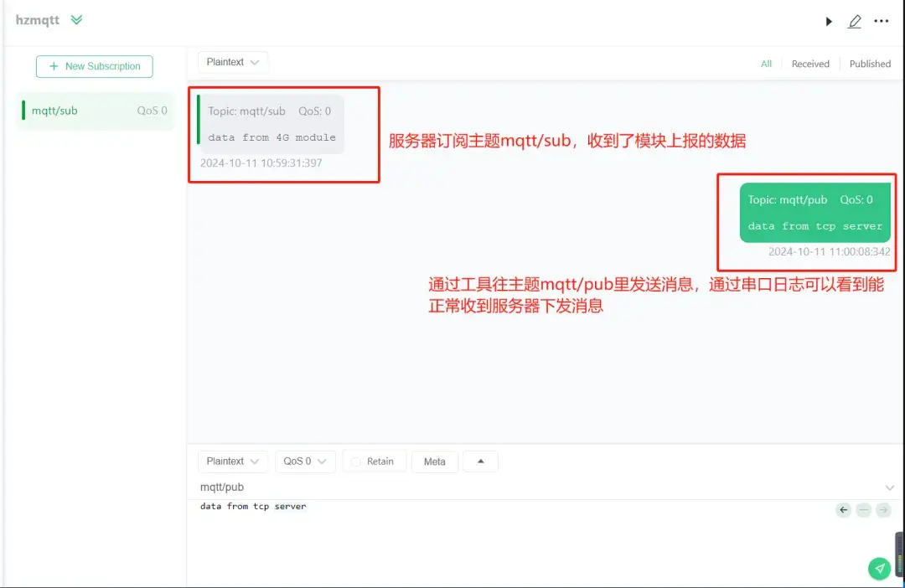The height and width of the screenshot is (588, 905).
Task: Switch to the All messages filter
Action: coord(766,64)
